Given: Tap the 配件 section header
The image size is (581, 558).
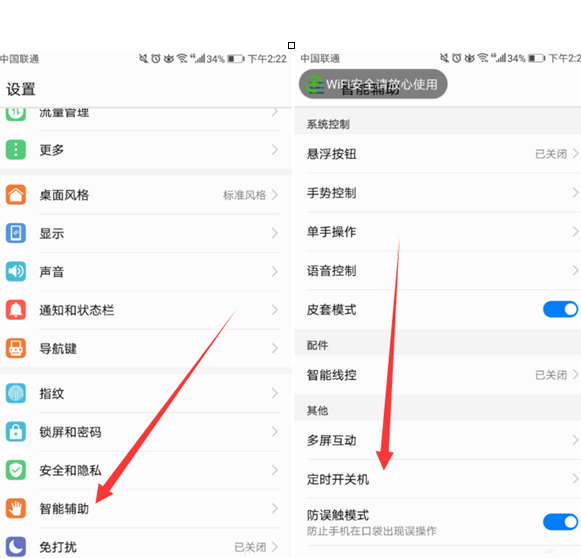Looking at the screenshot, I should tap(317, 345).
